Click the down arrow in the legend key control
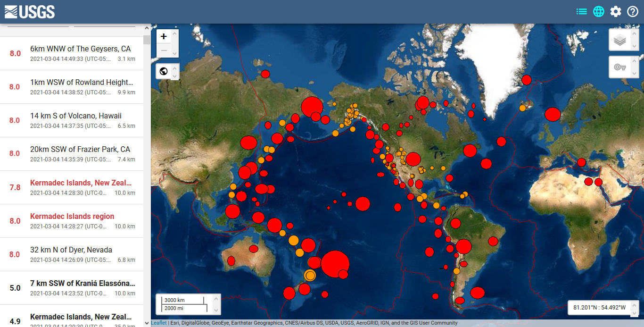644x327 pixels. point(635,74)
